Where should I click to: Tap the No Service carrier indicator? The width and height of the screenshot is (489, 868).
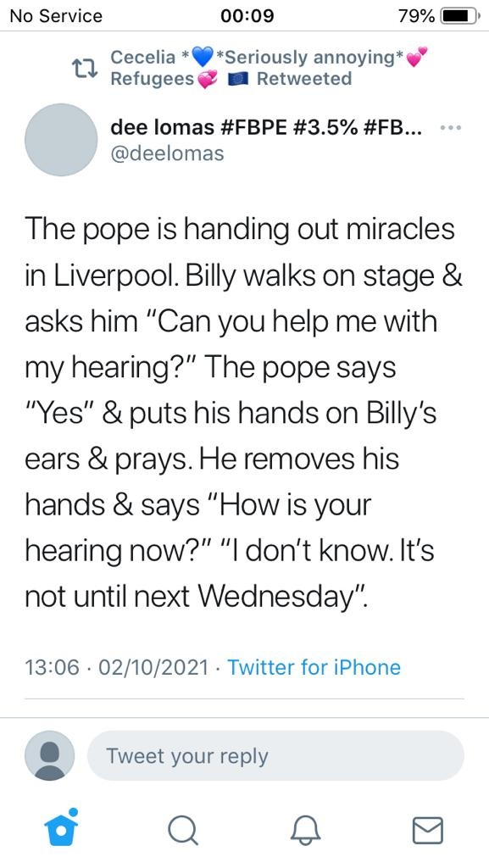pos(56,15)
